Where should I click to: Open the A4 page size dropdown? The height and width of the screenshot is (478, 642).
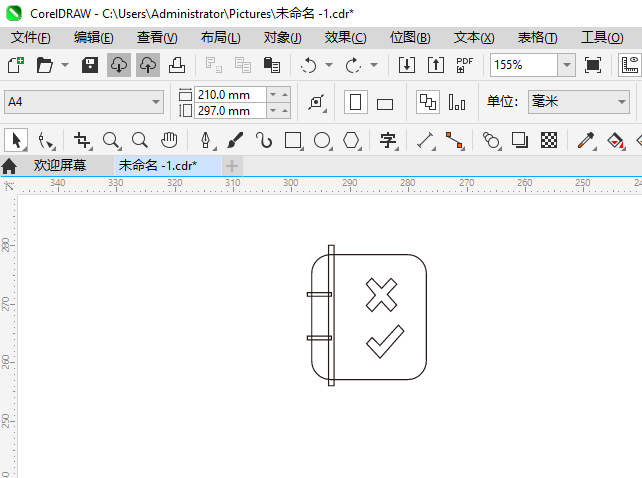pyautogui.click(x=84, y=102)
